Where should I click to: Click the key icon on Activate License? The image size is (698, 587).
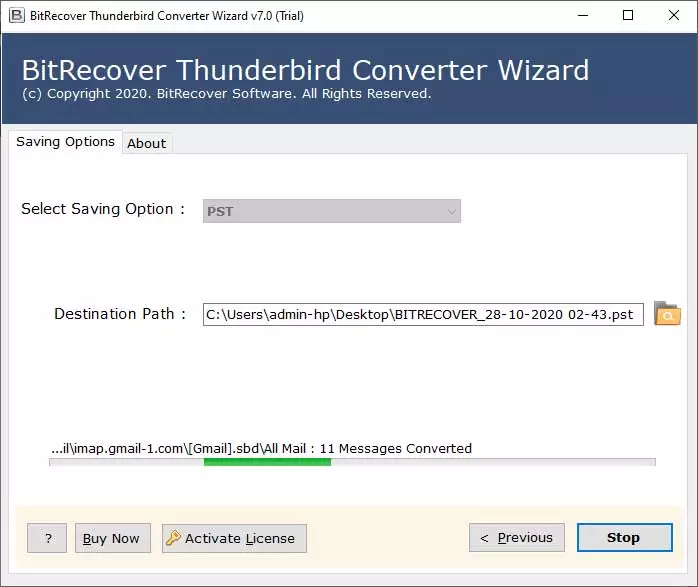coord(173,538)
